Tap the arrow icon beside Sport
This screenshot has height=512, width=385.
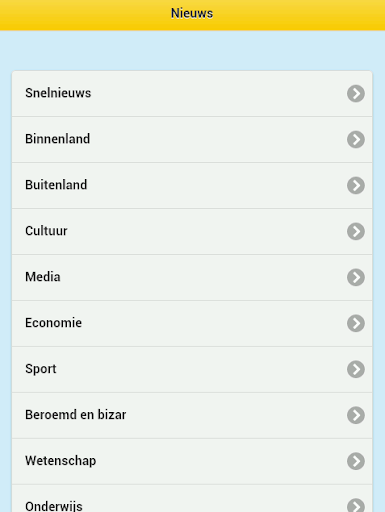pos(356,369)
